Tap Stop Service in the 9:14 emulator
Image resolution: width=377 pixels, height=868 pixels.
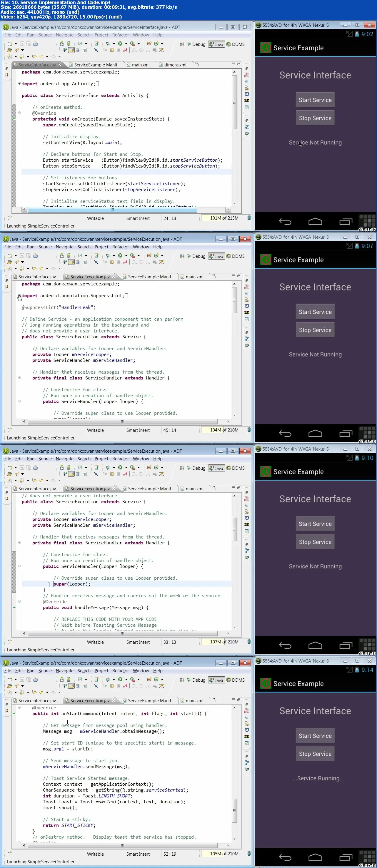[x=315, y=754]
